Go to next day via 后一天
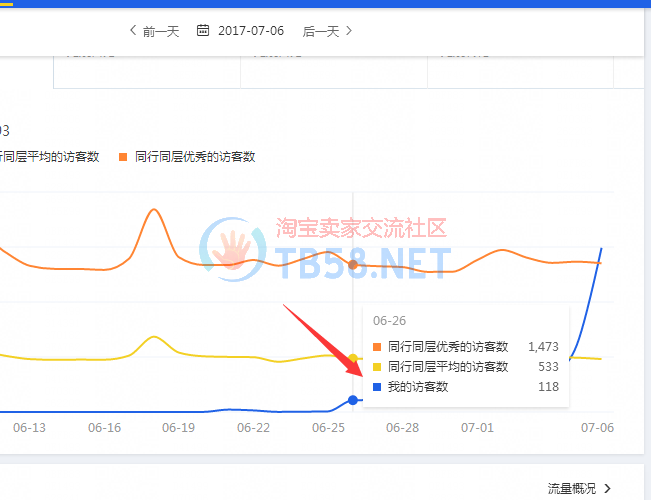This screenshot has width=651, height=500. click(320, 31)
